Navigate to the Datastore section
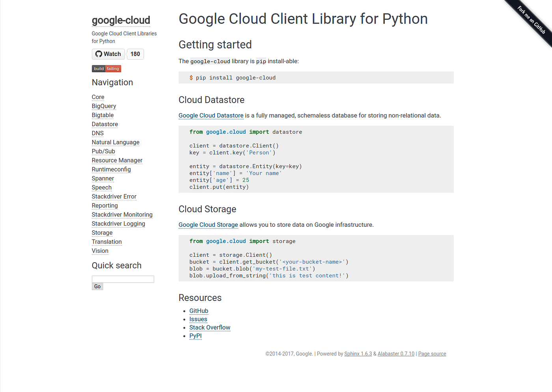The width and height of the screenshot is (552, 392). coord(104,124)
